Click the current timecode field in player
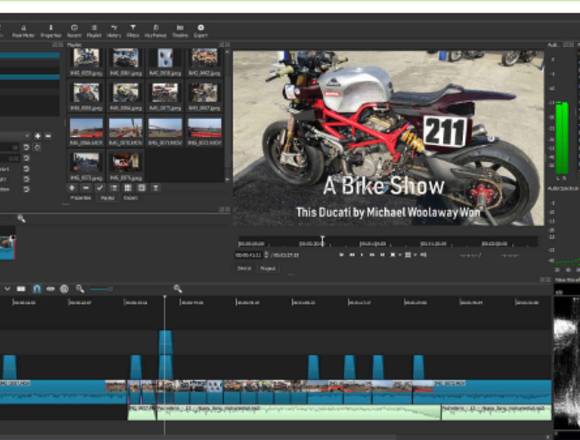 click(x=248, y=255)
